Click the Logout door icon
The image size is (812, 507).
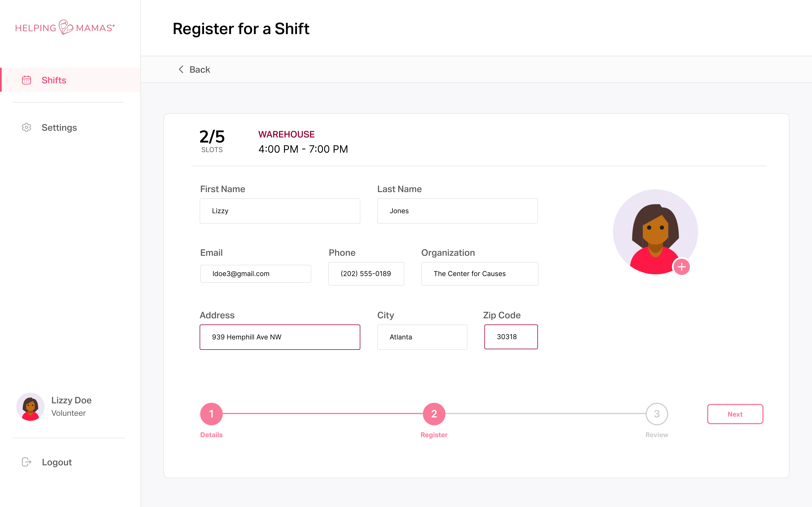(x=27, y=462)
